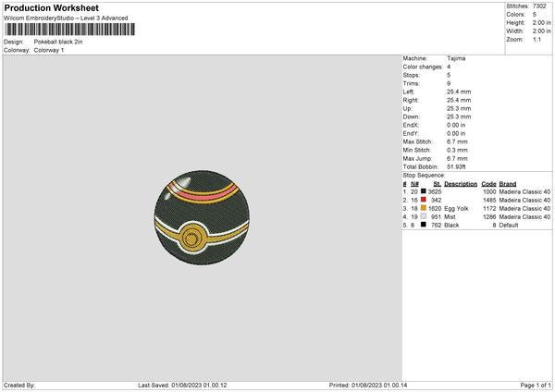Click the Production Worksheet title
This screenshot has width=555, height=392.
point(52,8)
